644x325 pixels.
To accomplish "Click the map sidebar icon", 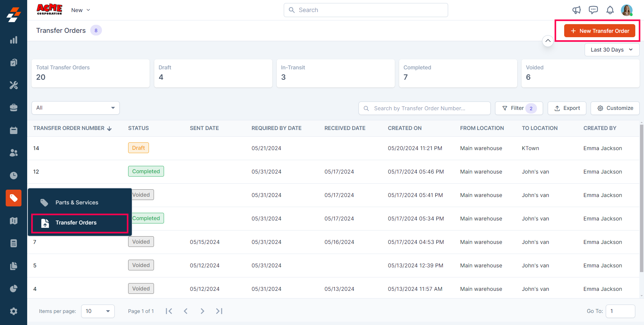I will pyautogui.click(x=13, y=221).
